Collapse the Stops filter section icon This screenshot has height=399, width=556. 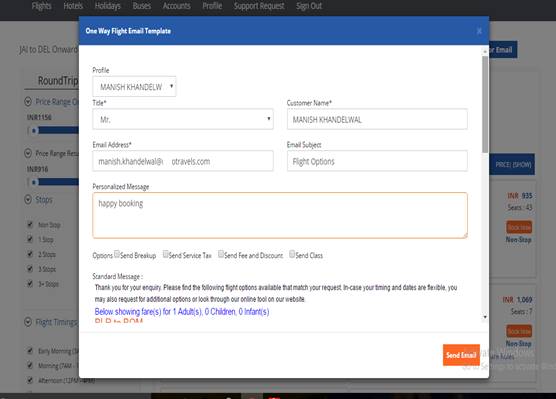pos(28,199)
